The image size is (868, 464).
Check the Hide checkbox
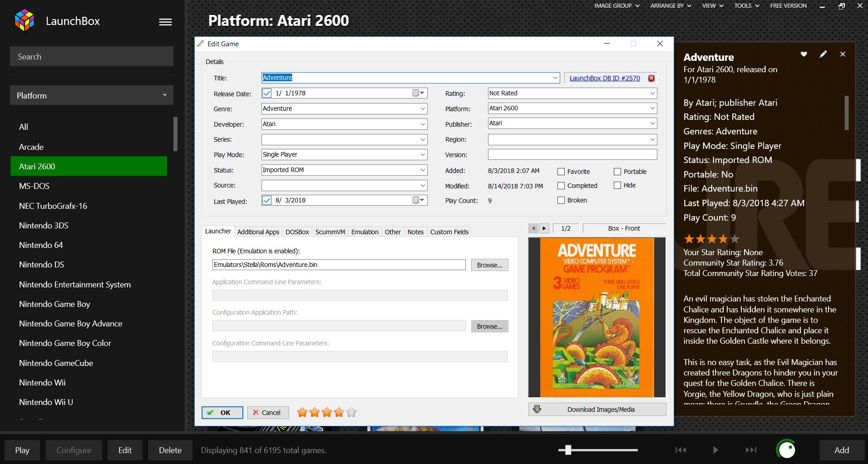617,185
